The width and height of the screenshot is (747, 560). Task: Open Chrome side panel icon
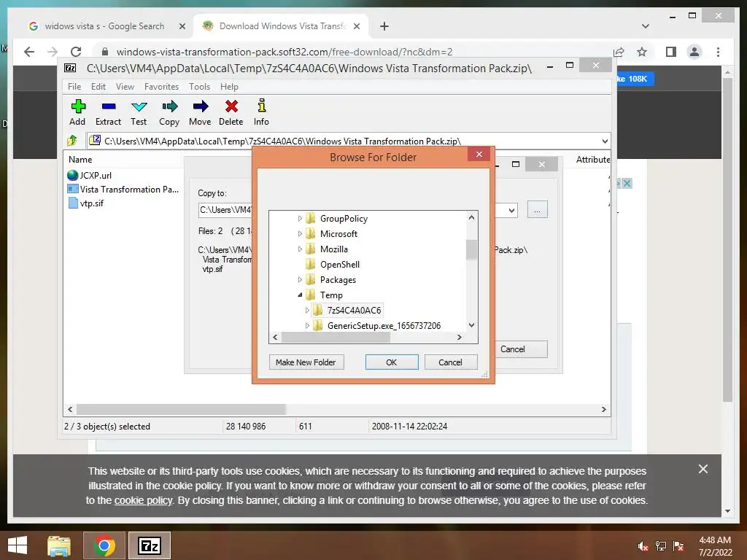pos(671,52)
